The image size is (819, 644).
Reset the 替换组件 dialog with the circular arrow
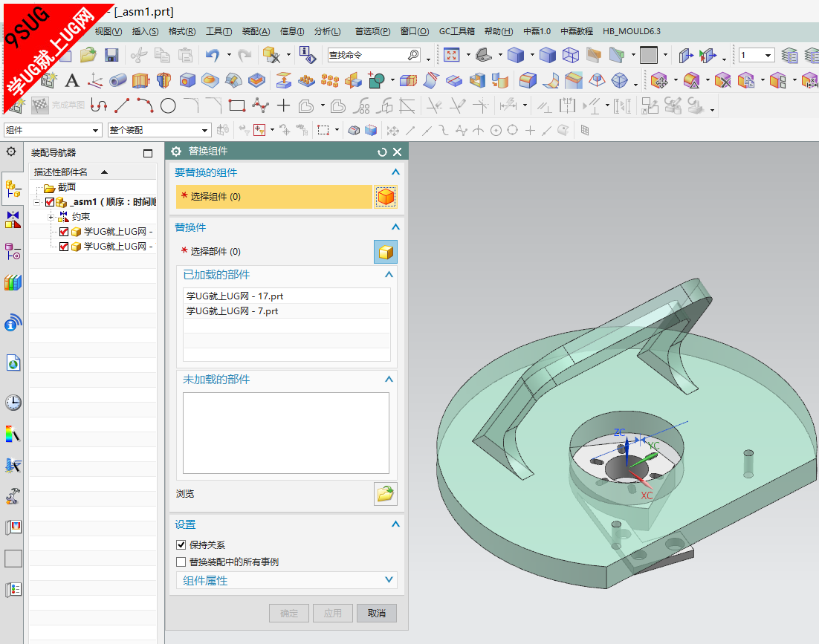(x=382, y=152)
